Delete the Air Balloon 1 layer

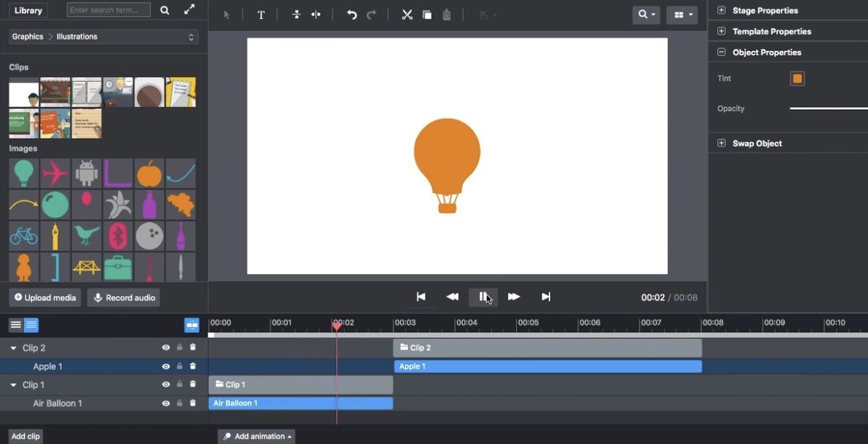[192, 403]
